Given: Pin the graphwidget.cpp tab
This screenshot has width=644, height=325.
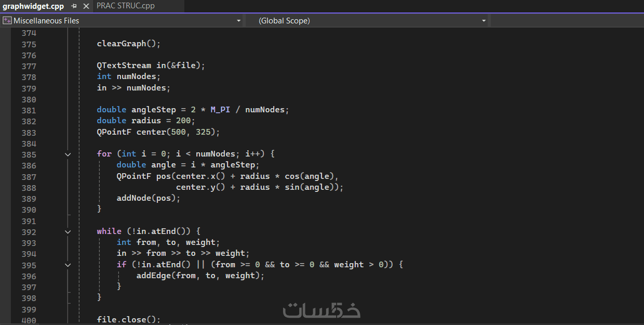Looking at the screenshot, I should 74,6.
